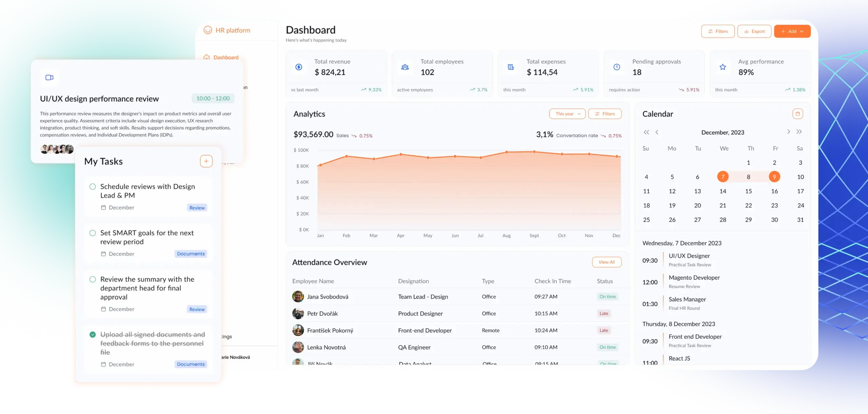Click the star icon on Avg performance card
The height and width of the screenshot is (414, 868).
coord(723,67)
